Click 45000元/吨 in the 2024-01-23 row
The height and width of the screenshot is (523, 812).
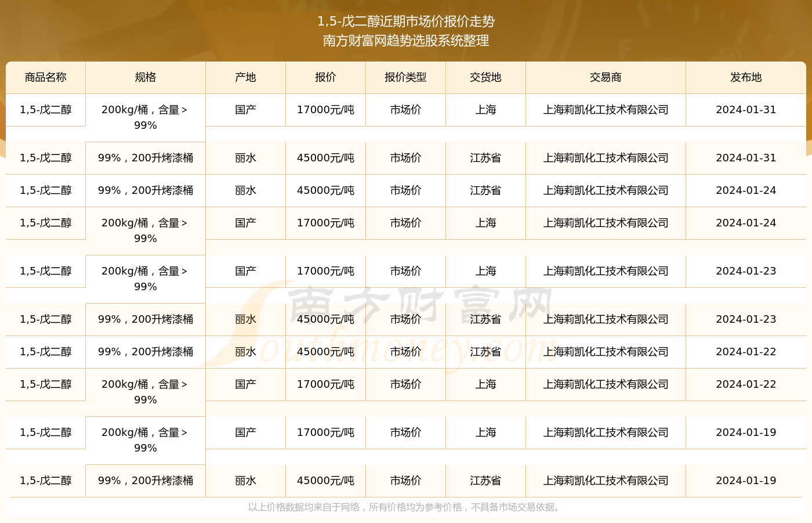[x=325, y=319]
